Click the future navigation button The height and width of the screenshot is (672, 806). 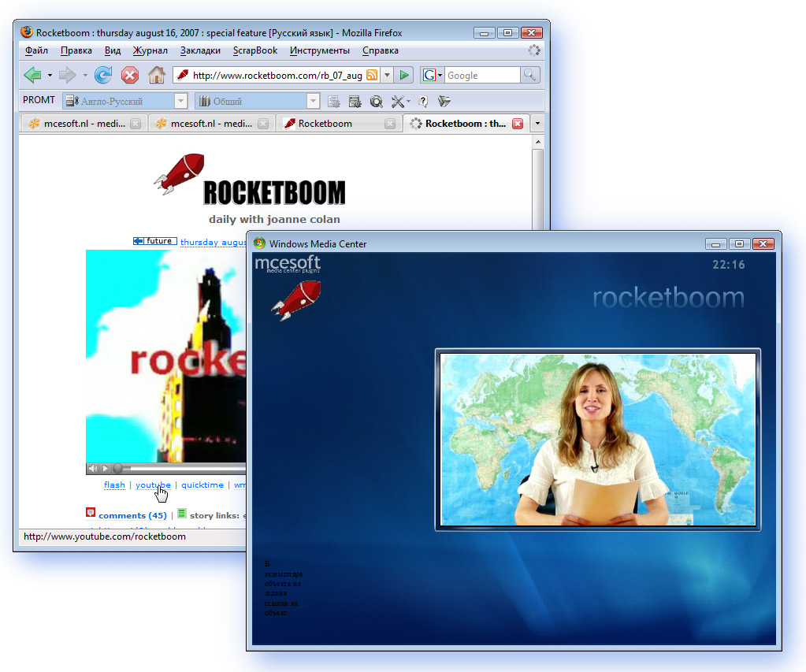pos(154,240)
